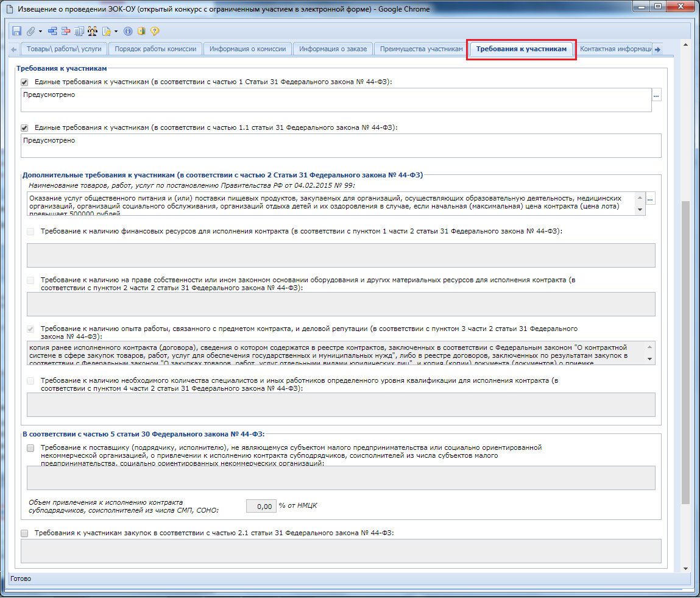Enable субподрядчиков из СМП requirement checkbox
The height and width of the screenshot is (598, 700).
[x=30, y=448]
